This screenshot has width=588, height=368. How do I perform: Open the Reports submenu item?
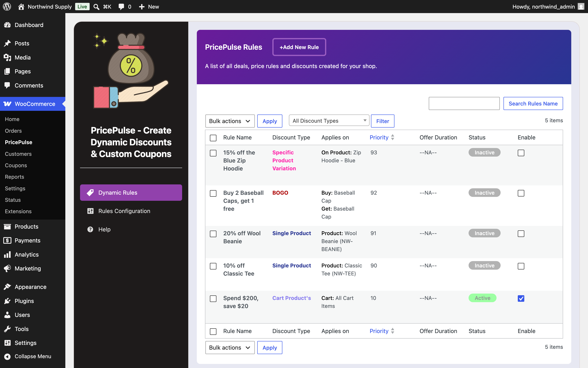(14, 177)
